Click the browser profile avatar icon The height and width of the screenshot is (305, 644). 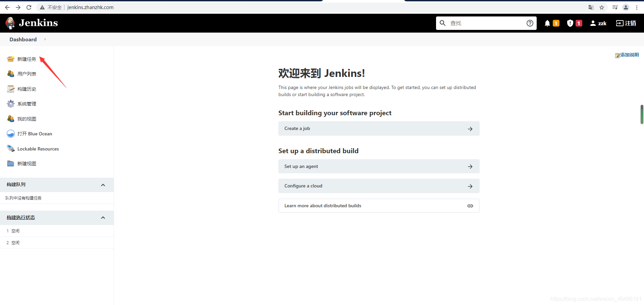(626, 7)
